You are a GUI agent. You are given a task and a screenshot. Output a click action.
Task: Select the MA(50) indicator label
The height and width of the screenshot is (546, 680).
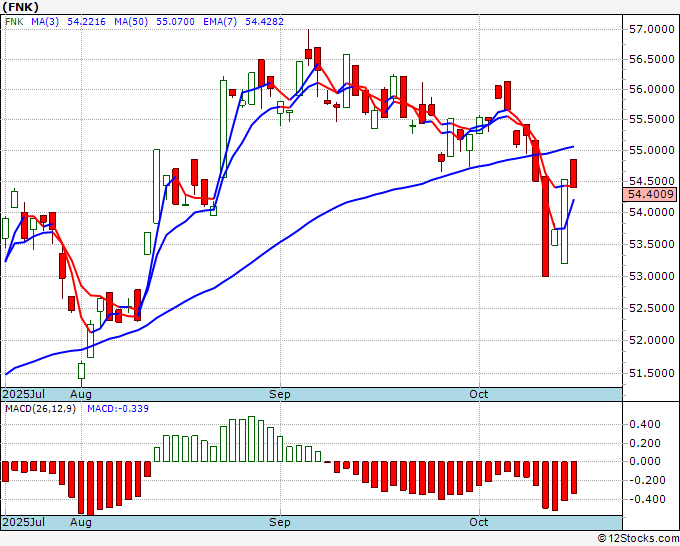pos(131,21)
